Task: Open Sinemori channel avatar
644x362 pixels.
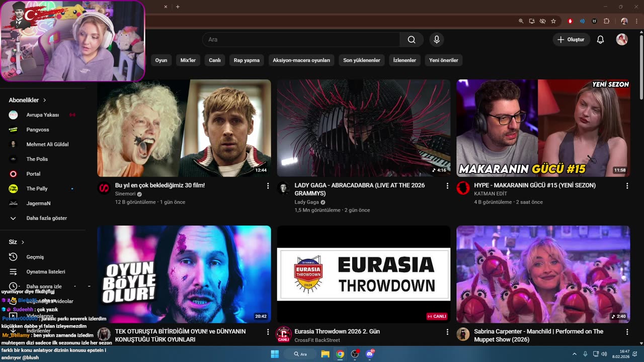Action: point(104,188)
